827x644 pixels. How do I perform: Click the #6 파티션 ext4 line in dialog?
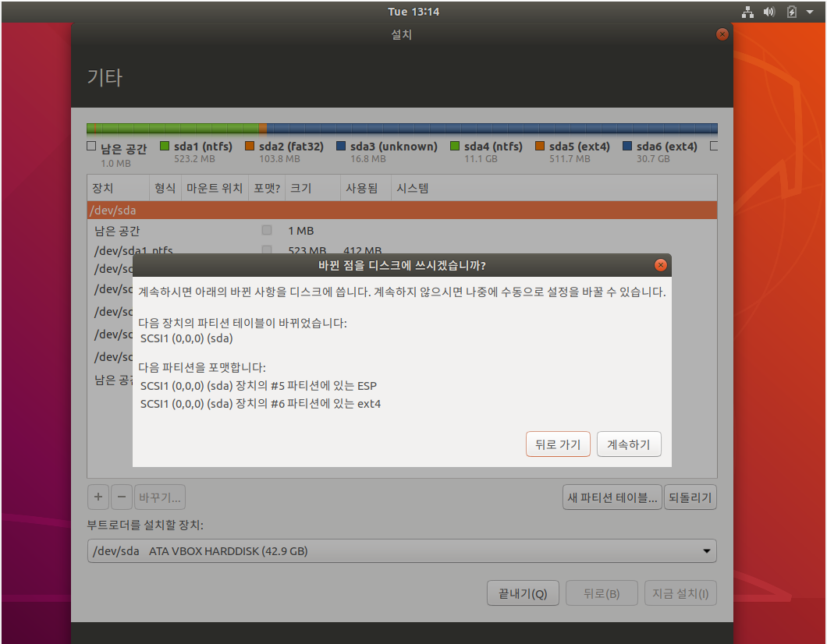[261, 404]
